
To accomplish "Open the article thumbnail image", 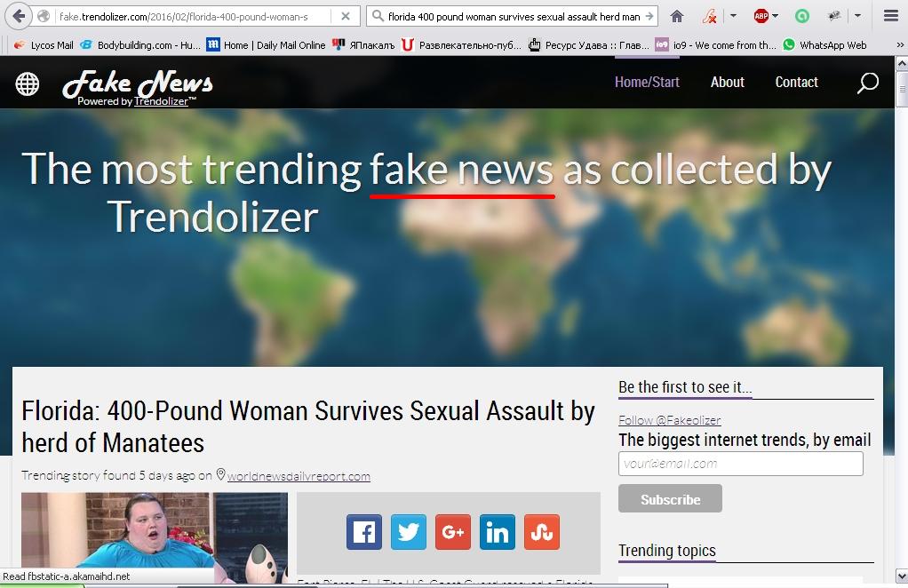I will 154,537.
